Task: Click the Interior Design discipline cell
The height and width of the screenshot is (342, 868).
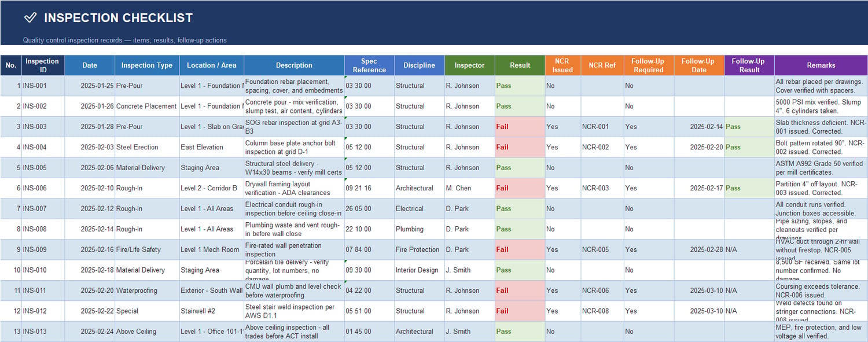Action: click(420, 270)
